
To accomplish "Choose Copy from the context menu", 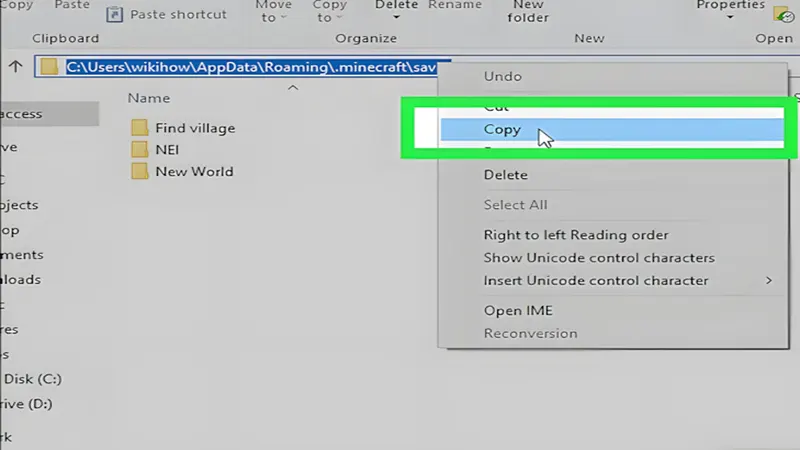I will tap(502, 129).
